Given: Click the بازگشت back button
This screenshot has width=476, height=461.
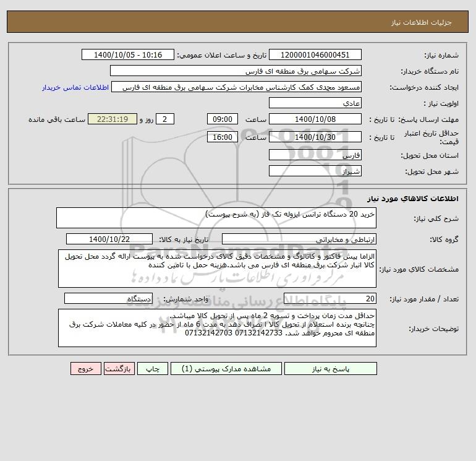Looking at the screenshot, I should (119, 369).
